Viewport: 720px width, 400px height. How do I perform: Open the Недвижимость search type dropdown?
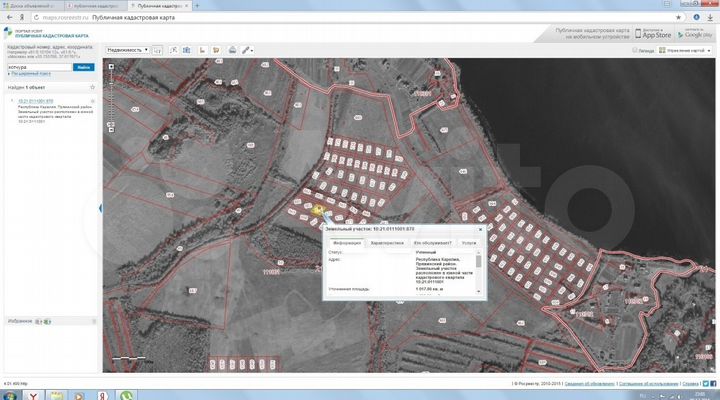127,49
